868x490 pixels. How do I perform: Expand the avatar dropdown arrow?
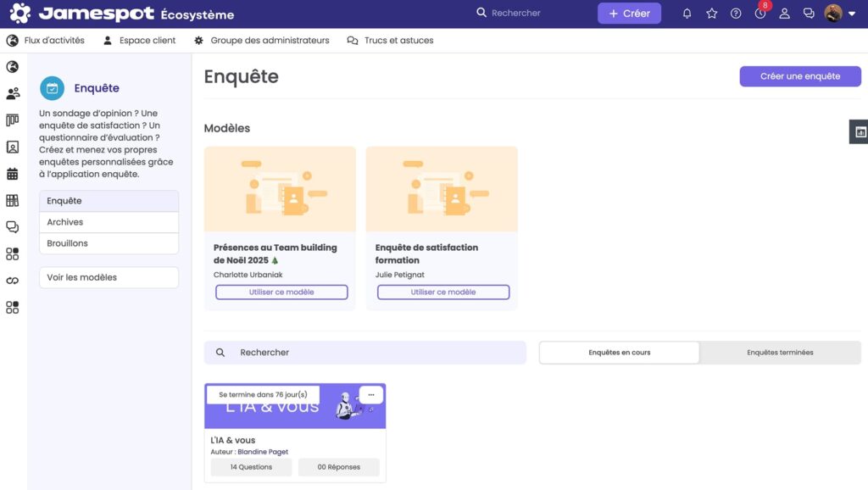(x=852, y=14)
